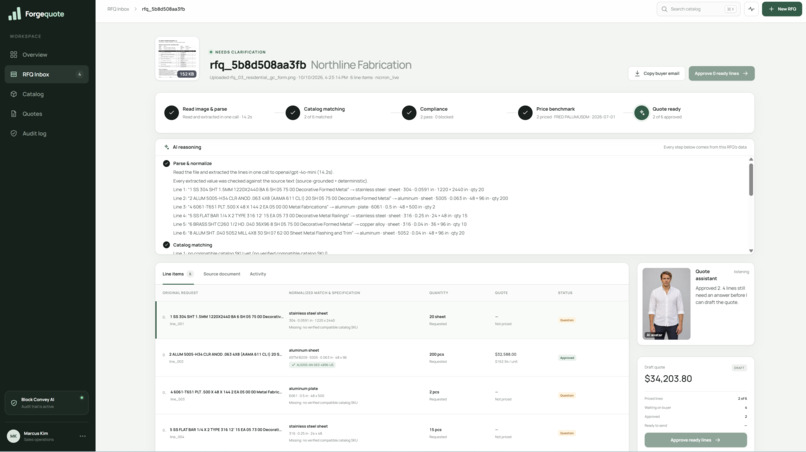The image size is (806, 452).
Task: Open Catalog from the sidebar
Action: tap(46, 94)
